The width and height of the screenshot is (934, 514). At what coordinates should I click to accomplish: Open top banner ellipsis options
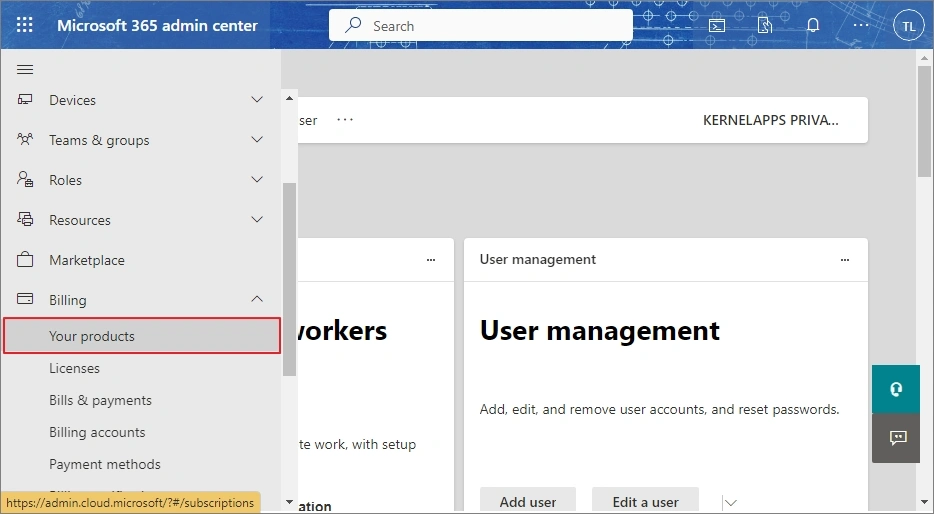point(345,120)
